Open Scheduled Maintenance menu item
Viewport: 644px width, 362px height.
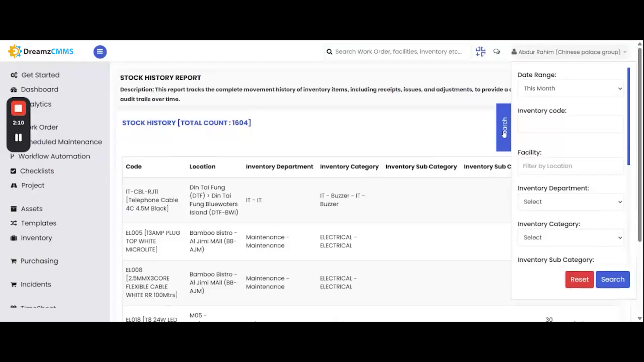click(x=66, y=142)
